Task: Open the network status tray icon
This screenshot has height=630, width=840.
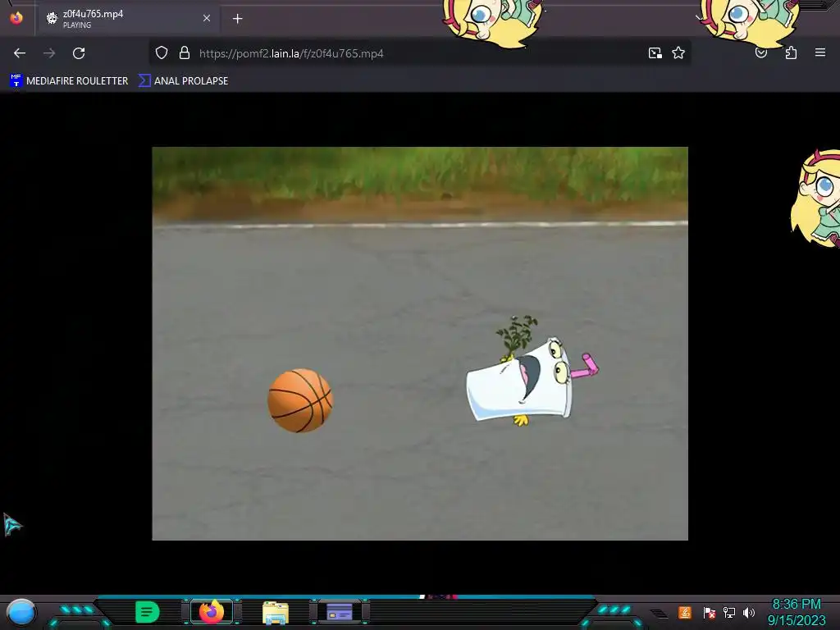Action: [729, 612]
